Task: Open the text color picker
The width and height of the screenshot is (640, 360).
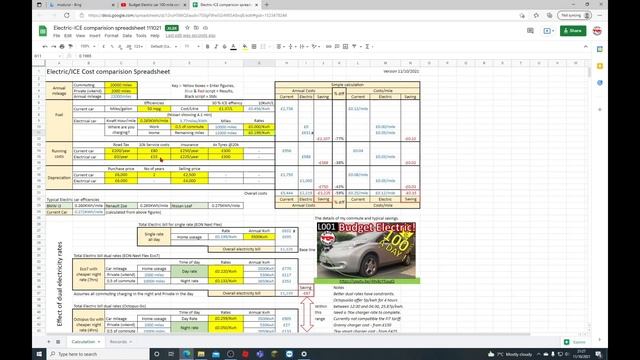Action: [233, 47]
